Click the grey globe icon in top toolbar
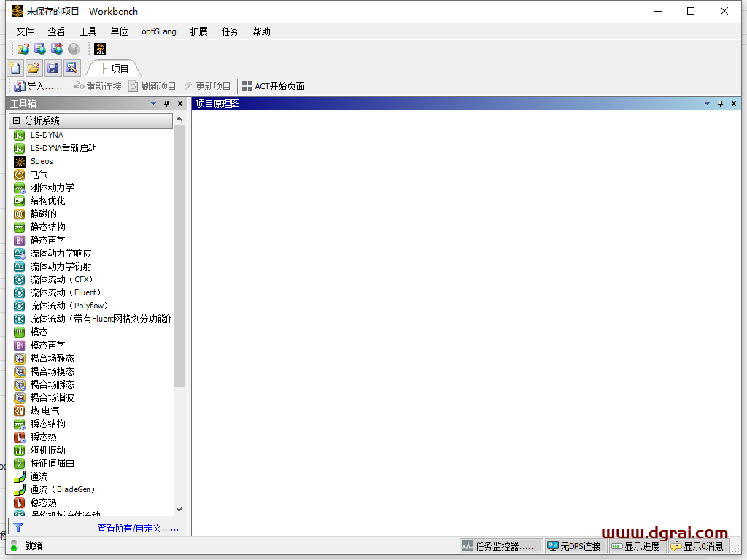This screenshot has width=747, height=560. (x=74, y=49)
